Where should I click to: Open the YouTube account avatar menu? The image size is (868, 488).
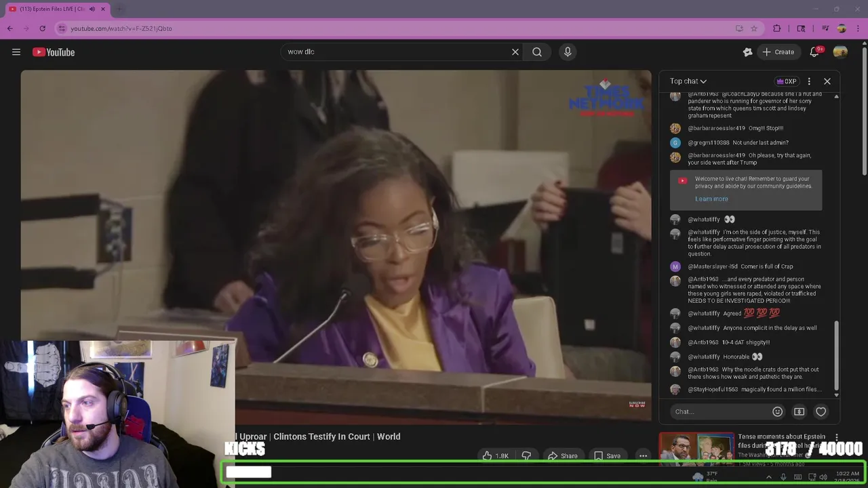coord(840,52)
